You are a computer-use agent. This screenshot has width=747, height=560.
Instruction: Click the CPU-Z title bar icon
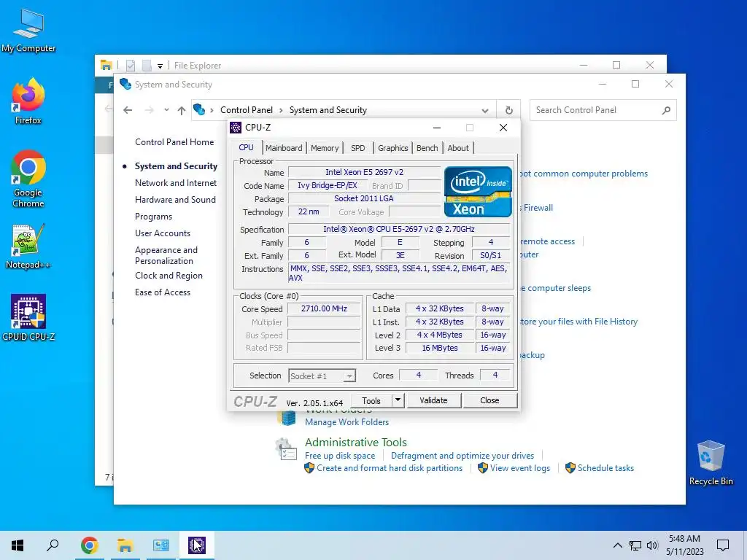pyautogui.click(x=236, y=128)
